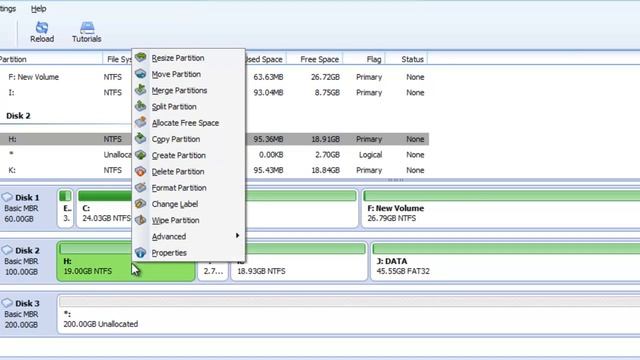Screen dimensions: 640x360
Task: Select the K: partition row
Action: 214,170
